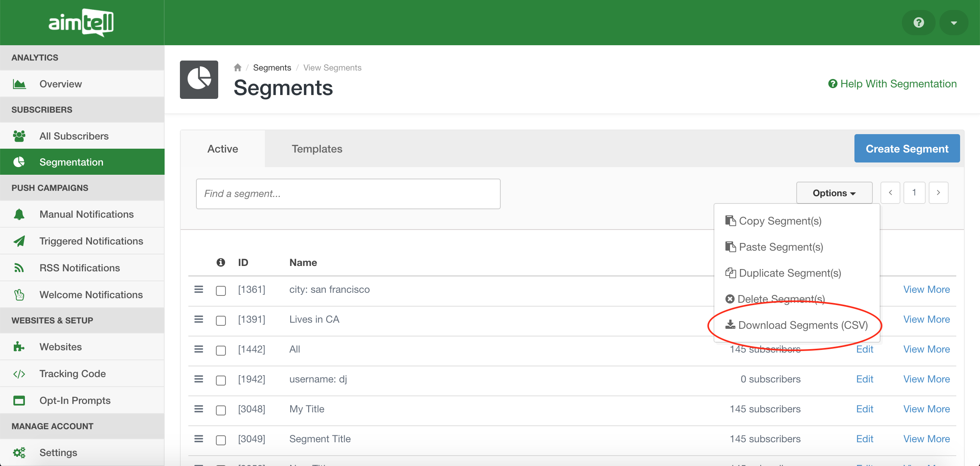Select Duplicate Segment(s) from options menu
980x466 pixels.
[784, 273]
